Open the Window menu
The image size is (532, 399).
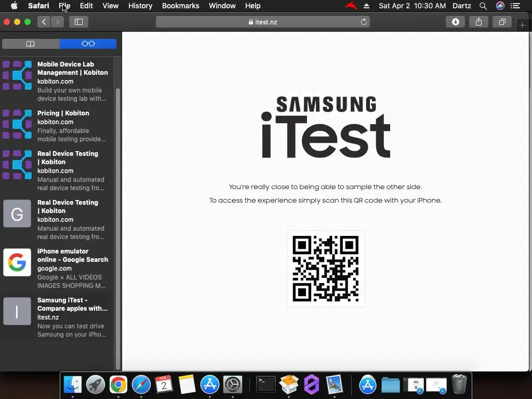(222, 6)
